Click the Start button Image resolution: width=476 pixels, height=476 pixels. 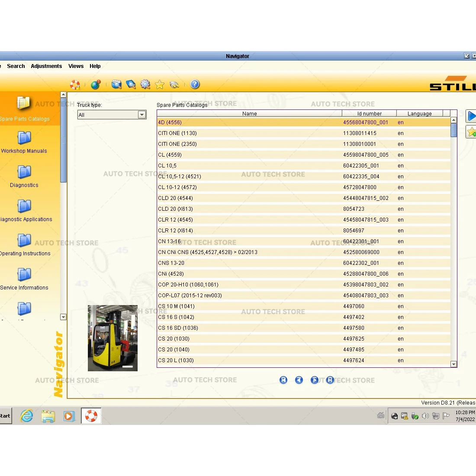coord(6,416)
